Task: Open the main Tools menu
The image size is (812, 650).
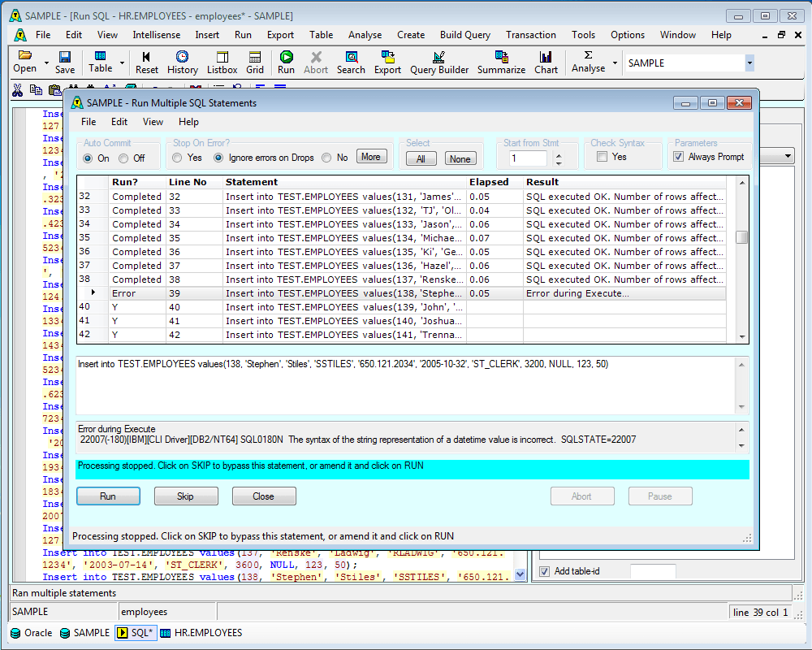Action: 583,35
